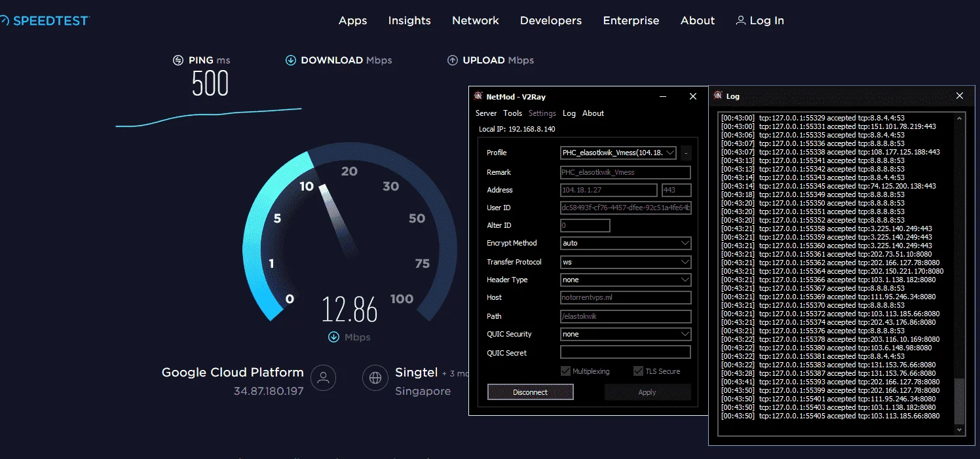The height and width of the screenshot is (459, 980).
Task: Click the Alter ID field
Action: pyautogui.click(x=585, y=225)
